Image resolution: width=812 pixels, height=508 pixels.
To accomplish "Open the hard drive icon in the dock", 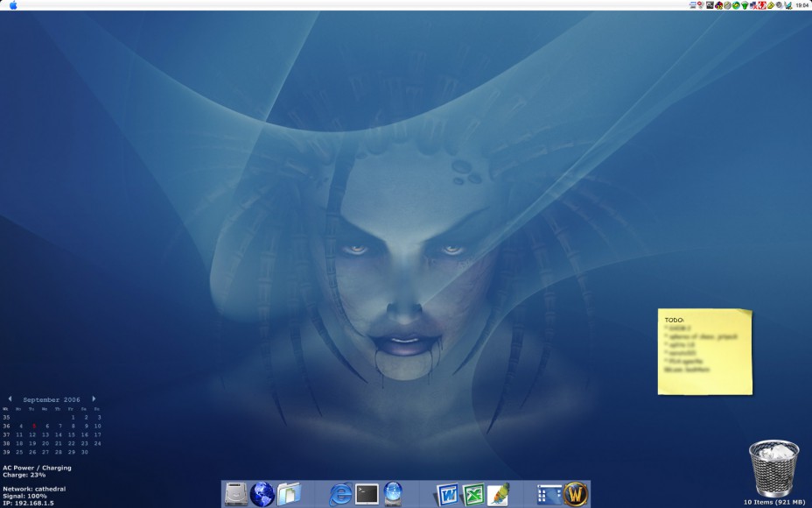I will [x=236, y=494].
